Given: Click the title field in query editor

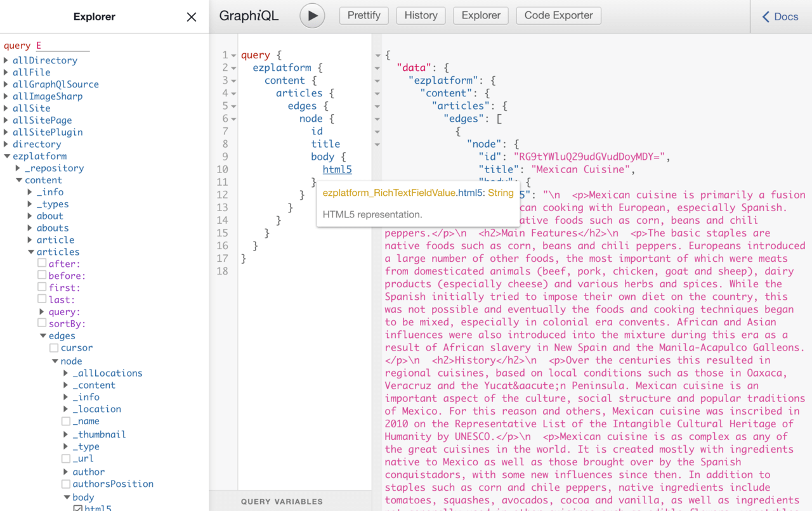Looking at the screenshot, I should [325, 144].
